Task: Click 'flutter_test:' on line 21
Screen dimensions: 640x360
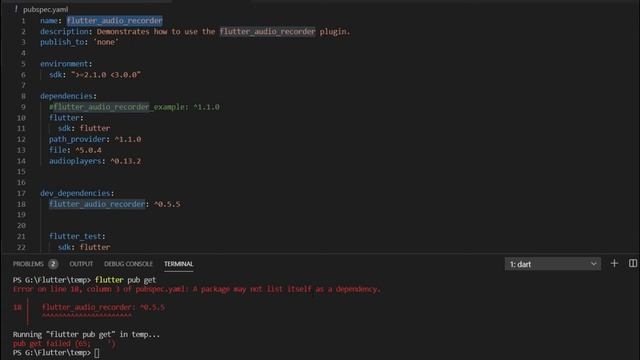Action: [x=77, y=236]
